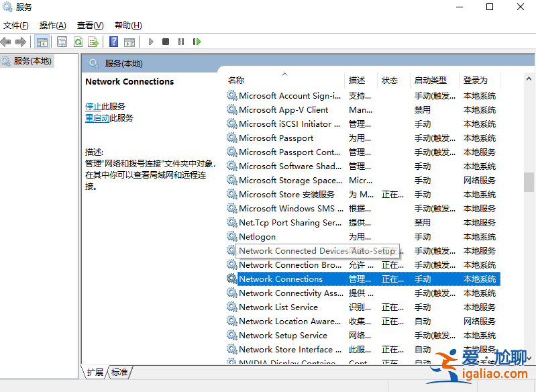Switch to the 标准 tab

click(119, 372)
